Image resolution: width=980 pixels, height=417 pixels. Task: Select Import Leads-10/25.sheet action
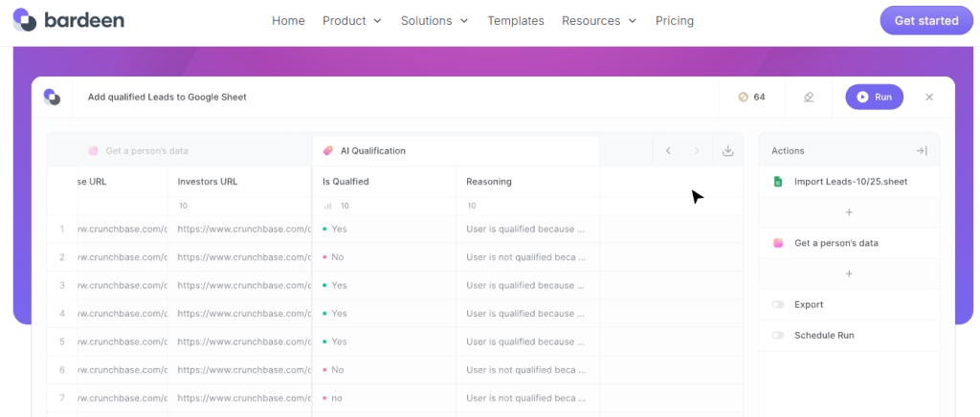tap(849, 182)
